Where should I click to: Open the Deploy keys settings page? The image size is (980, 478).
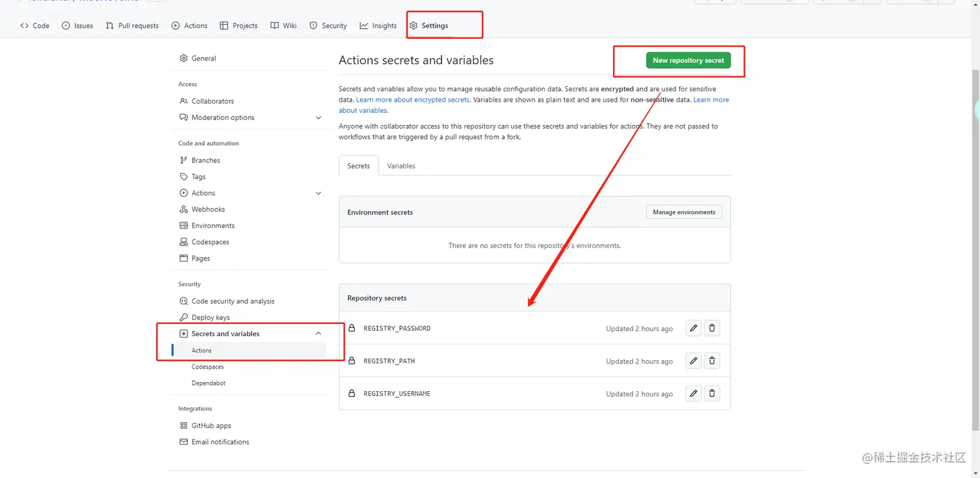[211, 317]
